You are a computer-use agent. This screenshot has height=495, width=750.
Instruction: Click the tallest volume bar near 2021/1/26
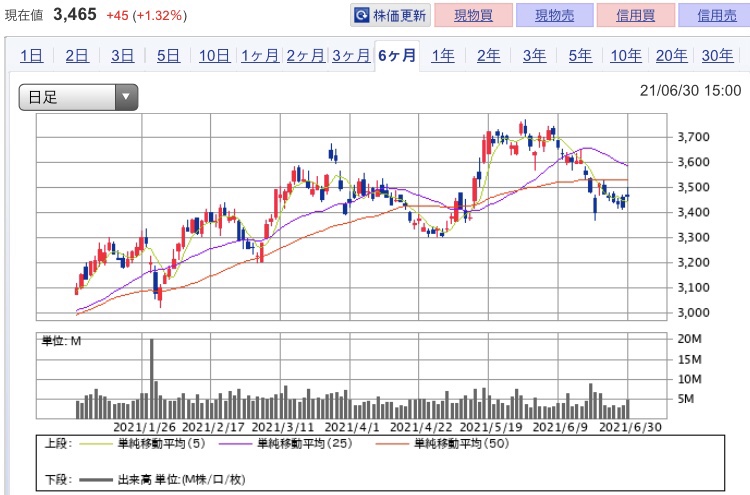point(152,379)
